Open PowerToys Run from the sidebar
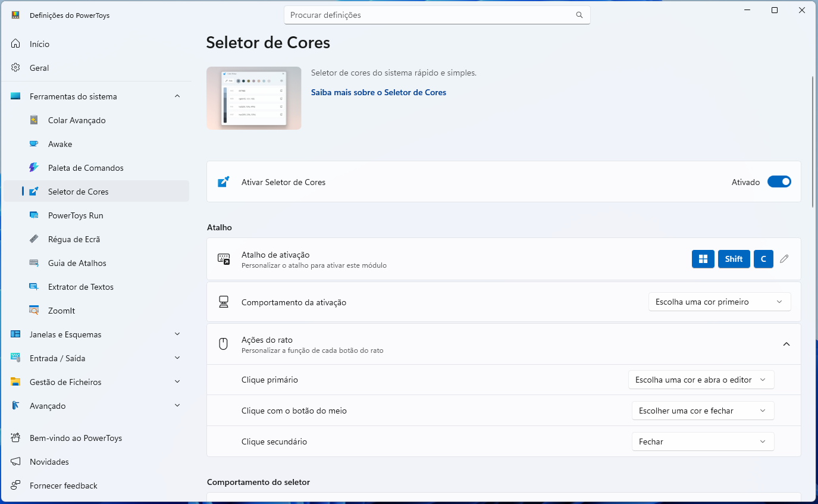This screenshot has width=818, height=504. [x=76, y=215]
